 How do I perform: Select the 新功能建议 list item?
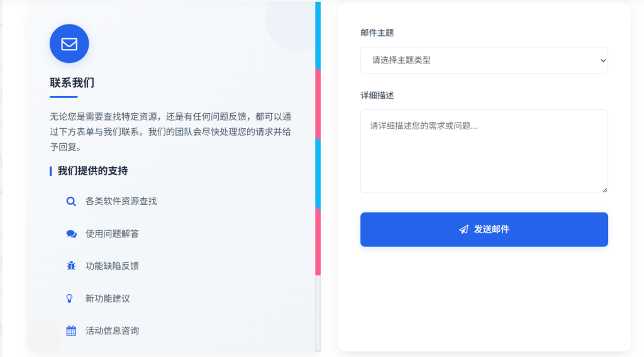(108, 299)
